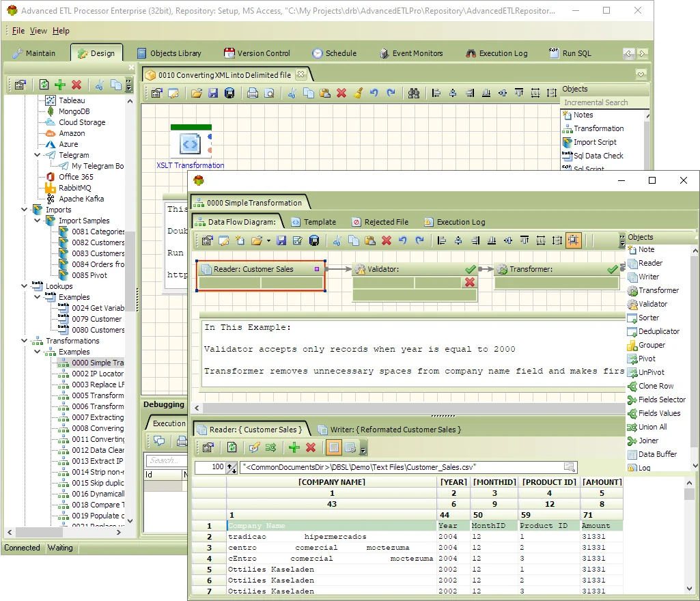Select the Sorter object in Objects list
Image resolution: width=700 pixels, height=601 pixels.
pos(643,318)
